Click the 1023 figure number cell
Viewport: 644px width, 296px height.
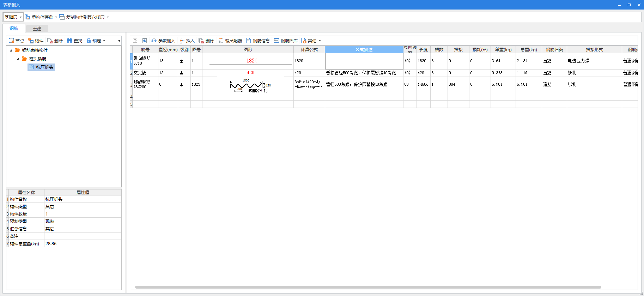click(x=196, y=85)
